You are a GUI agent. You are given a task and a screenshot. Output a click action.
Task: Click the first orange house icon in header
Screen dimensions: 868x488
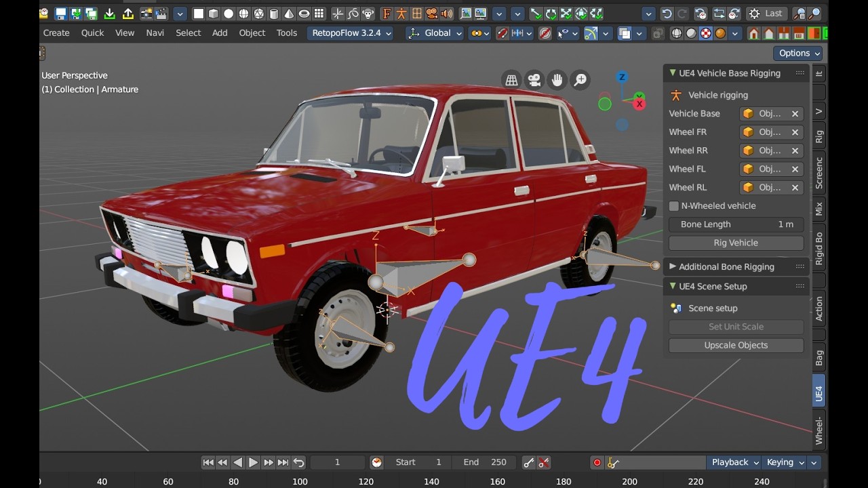pos(754,33)
